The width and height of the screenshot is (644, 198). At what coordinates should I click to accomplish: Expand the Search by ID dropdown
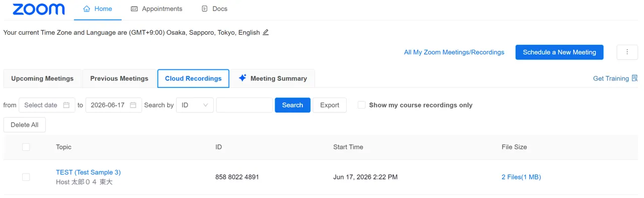pyautogui.click(x=195, y=105)
